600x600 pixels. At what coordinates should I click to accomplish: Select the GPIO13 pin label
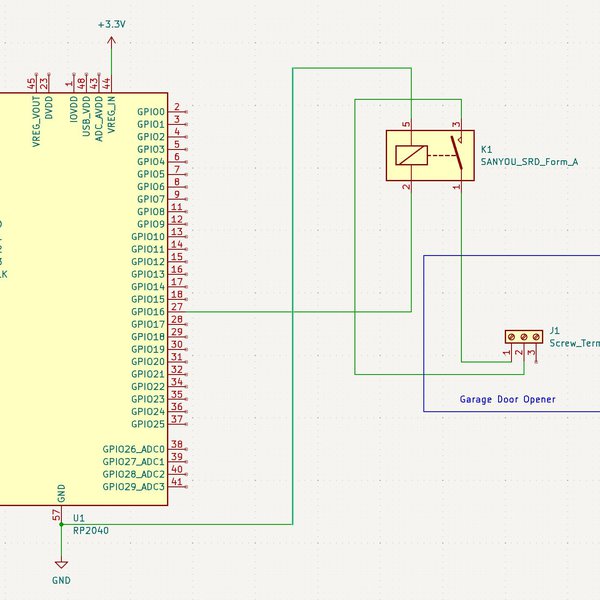(148, 274)
